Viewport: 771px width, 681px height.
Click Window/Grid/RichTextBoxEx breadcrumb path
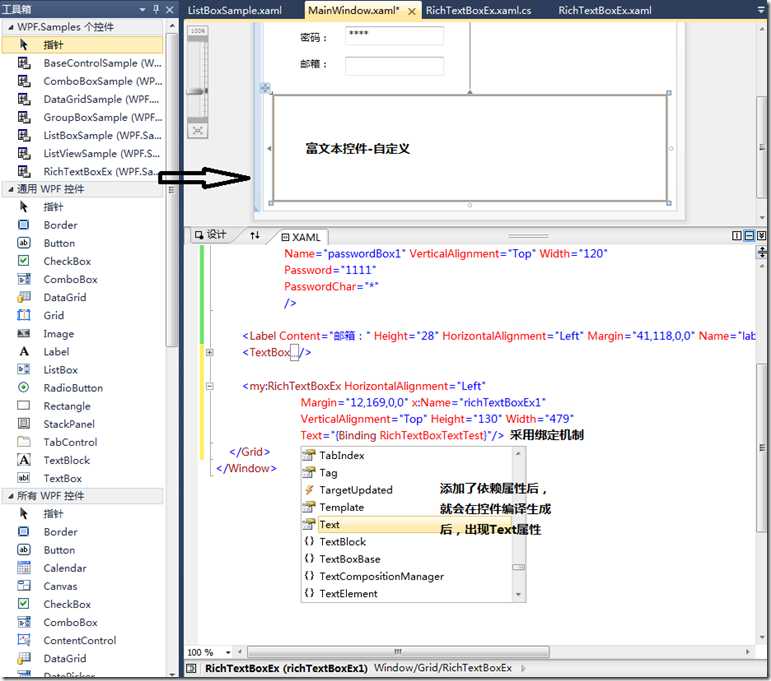pos(443,668)
